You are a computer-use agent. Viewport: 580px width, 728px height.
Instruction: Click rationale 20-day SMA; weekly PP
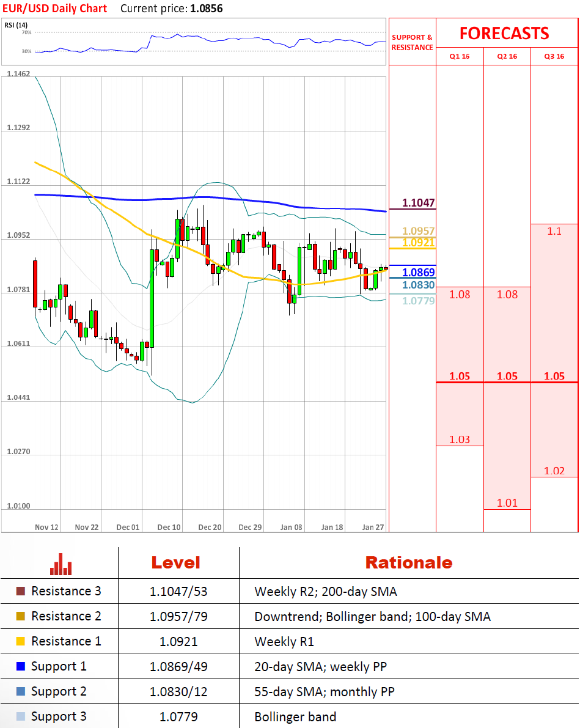[320, 667]
